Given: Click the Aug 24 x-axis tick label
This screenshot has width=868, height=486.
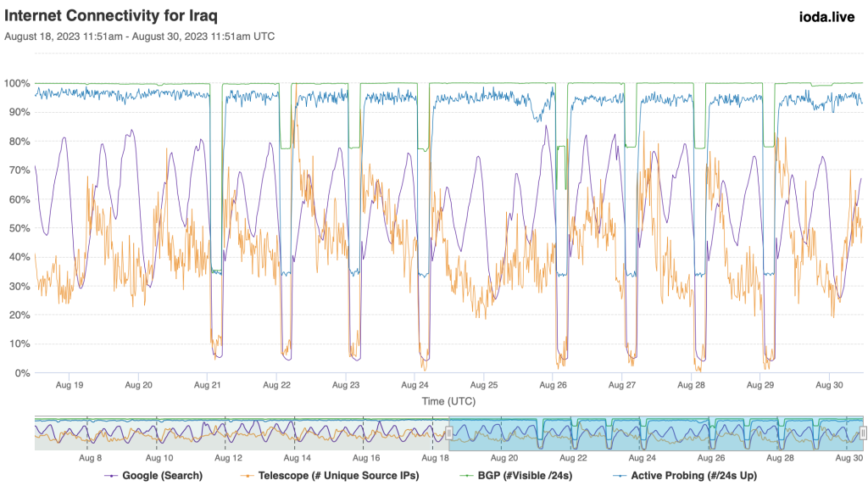Looking at the screenshot, I should click(x=415, y=385).
